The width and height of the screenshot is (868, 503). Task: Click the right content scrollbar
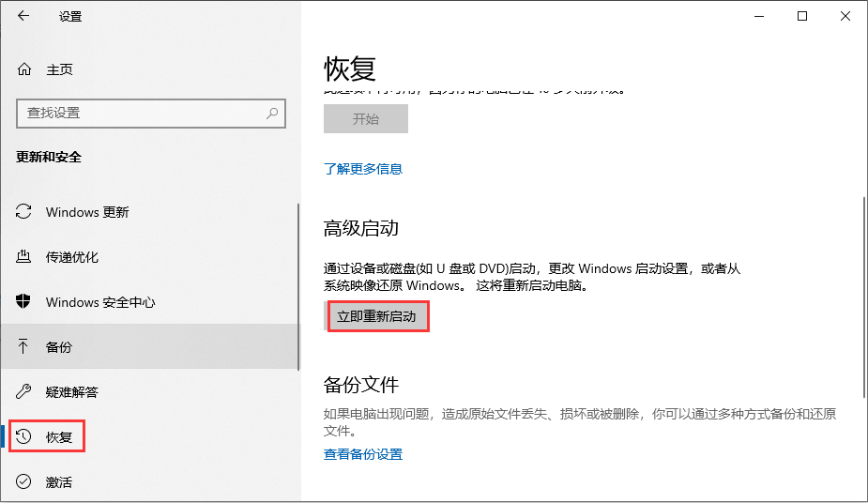click(x=863, y=297)
